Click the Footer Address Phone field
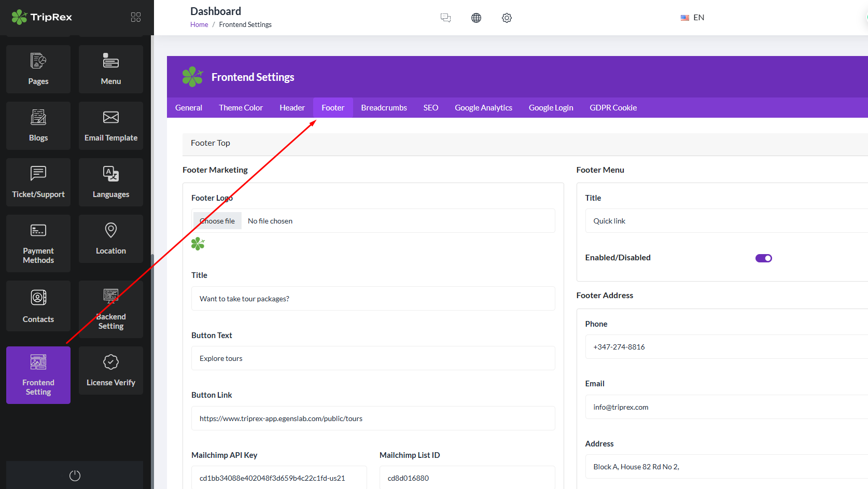The height and width of the screenshot is (489, 868). (x=726, y=347)
